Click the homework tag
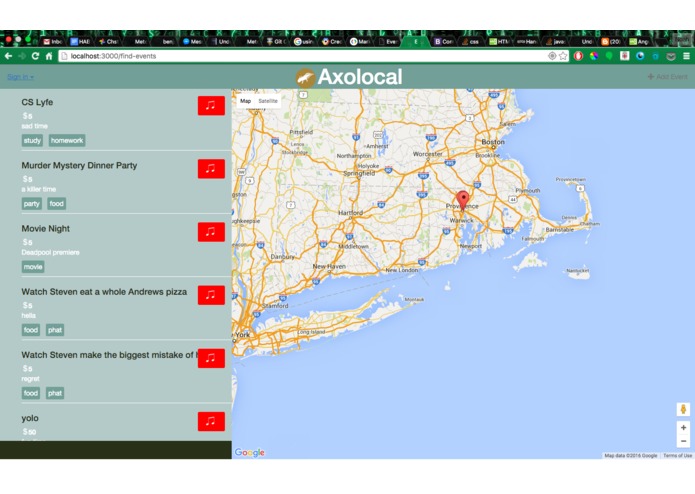The width and height of the screenshot is (695, 494). 67,140
